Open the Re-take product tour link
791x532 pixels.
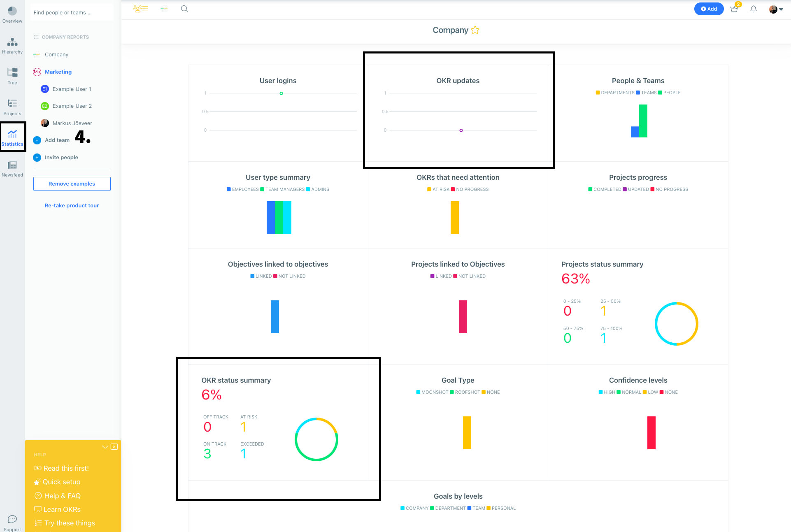pos(72,205)
